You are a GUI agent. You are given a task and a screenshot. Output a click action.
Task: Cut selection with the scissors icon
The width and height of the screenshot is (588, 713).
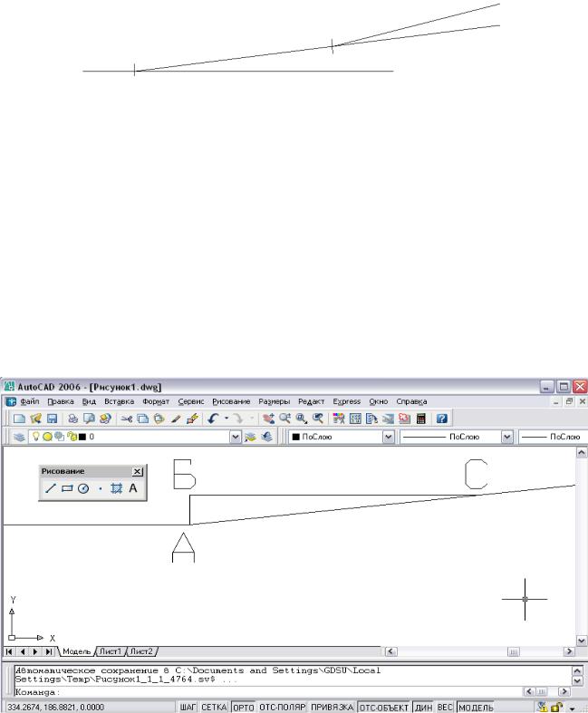point(127,419)
